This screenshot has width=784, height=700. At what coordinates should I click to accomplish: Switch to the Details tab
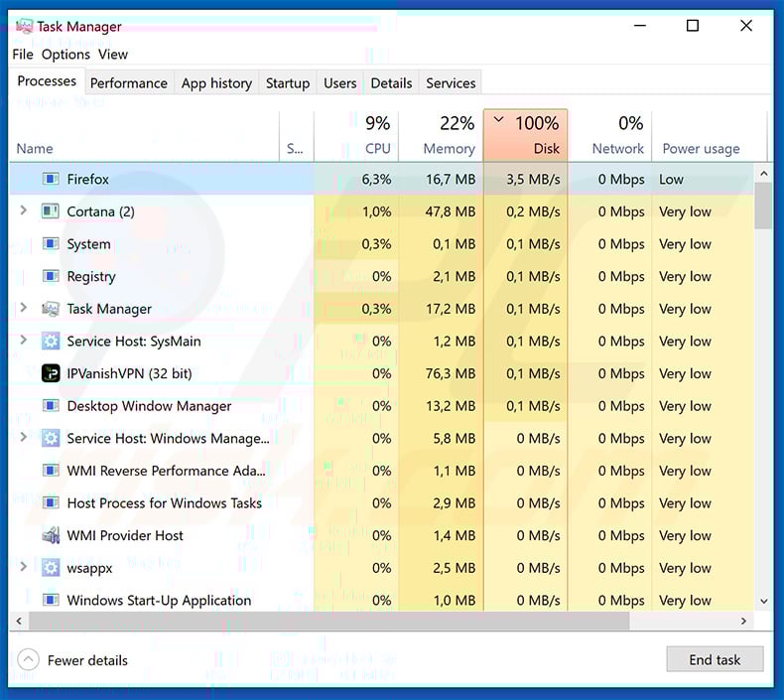391,83
